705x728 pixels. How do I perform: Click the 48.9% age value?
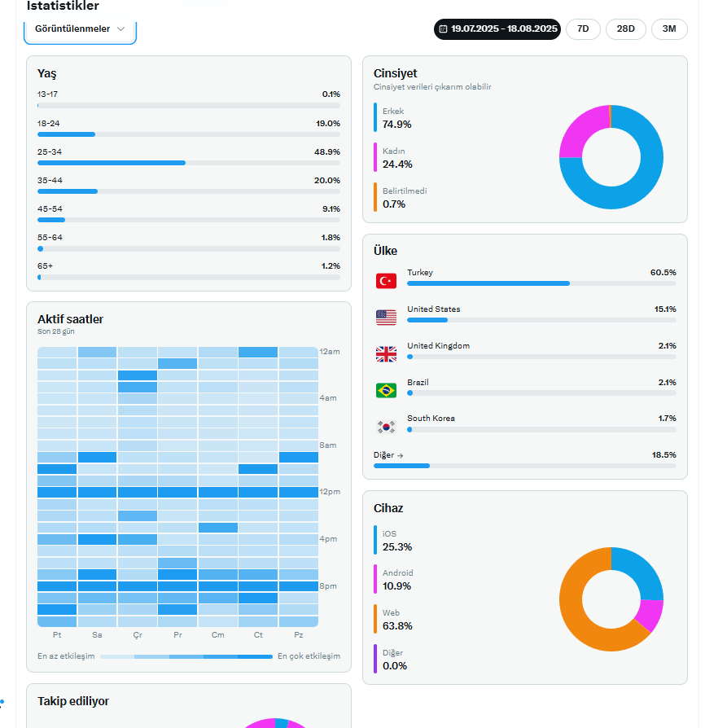point(327,151)
